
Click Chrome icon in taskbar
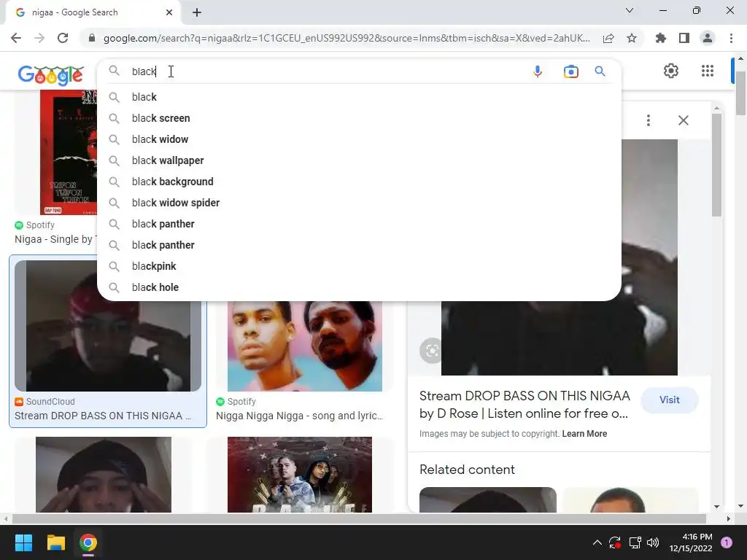88,542
